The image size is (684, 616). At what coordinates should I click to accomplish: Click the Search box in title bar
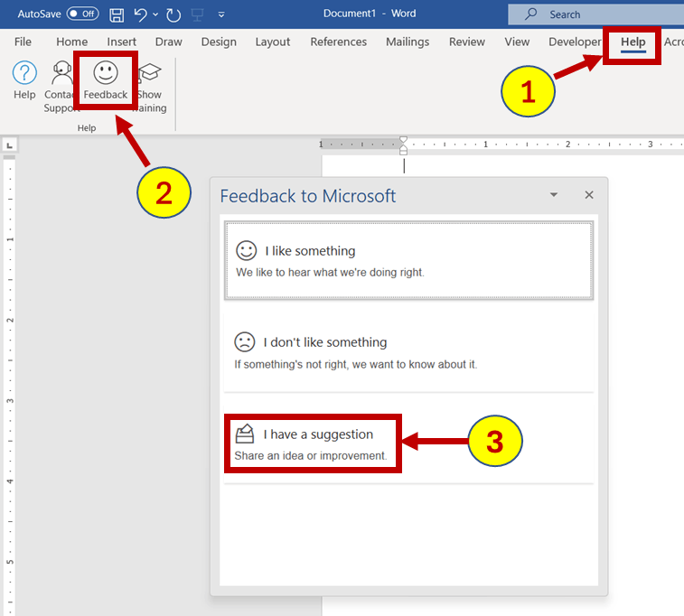(595, 14)
